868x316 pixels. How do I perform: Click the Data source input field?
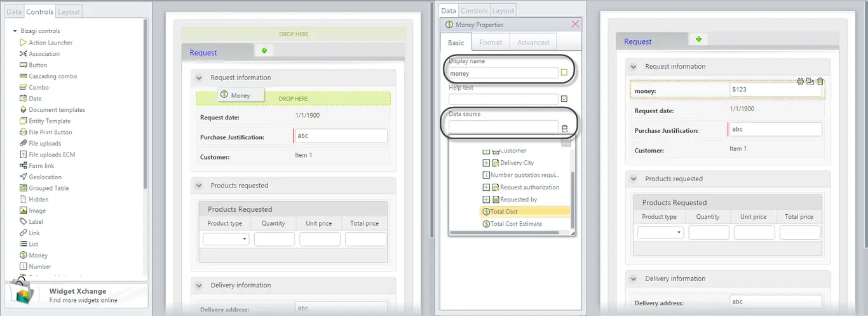coord(503,127)
